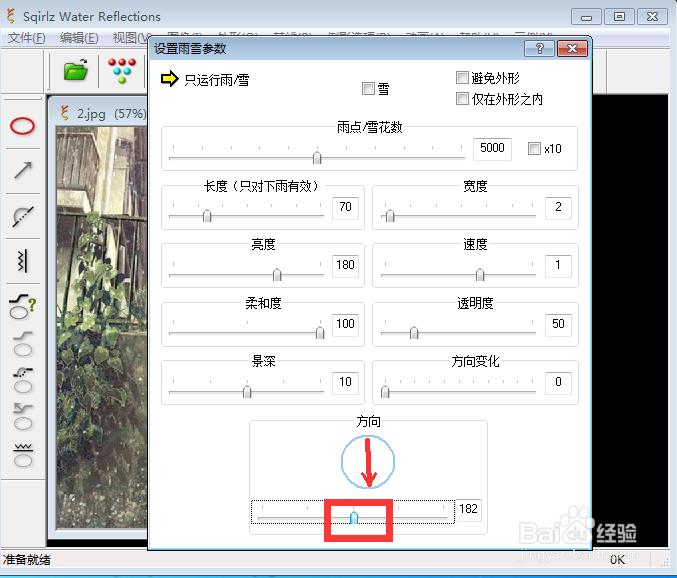Click the angled-arrow circle tool

pyautogui.click(x=23, y=417)
